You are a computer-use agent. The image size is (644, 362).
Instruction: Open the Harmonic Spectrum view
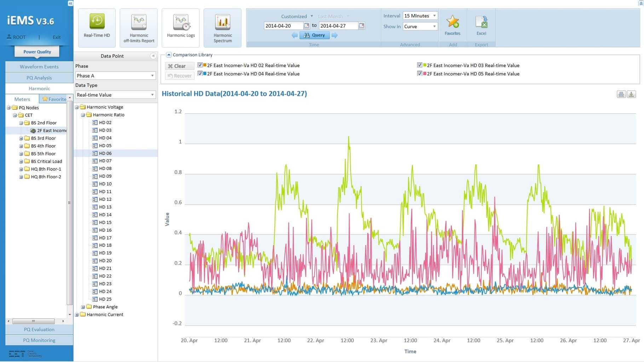(223, 28)
